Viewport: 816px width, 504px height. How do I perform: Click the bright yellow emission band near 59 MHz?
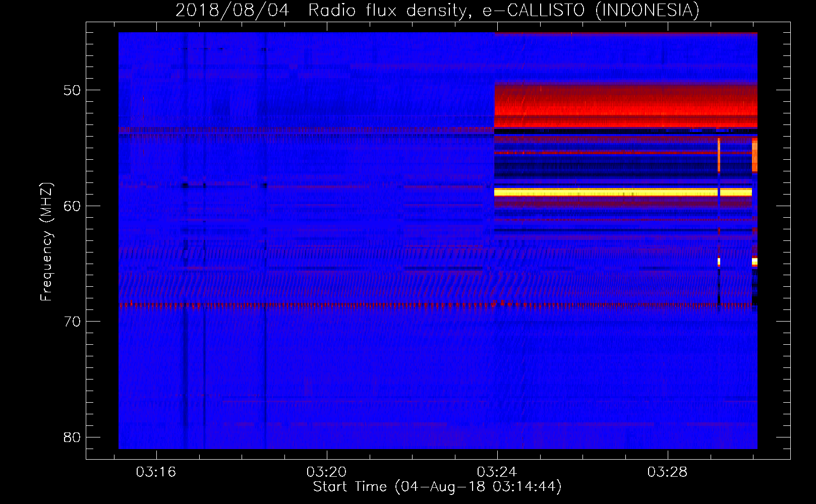coord(623,192)
